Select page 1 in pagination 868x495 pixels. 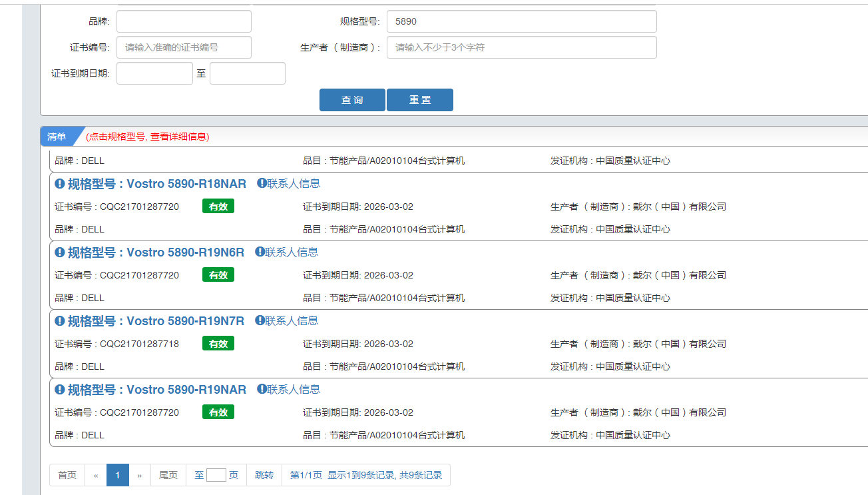tap(118, 475)
